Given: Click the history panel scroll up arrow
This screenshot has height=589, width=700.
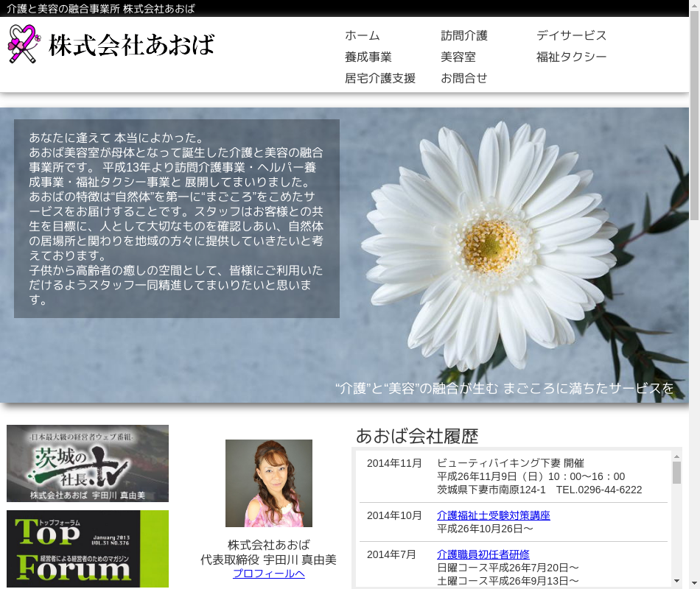Looking at the screenshot, I should click(x=676, y=456).
